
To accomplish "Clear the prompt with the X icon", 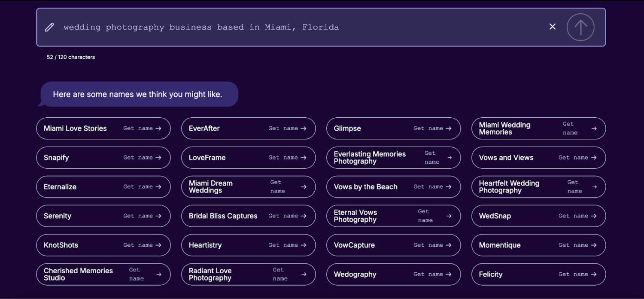I will tap(553, 27).
